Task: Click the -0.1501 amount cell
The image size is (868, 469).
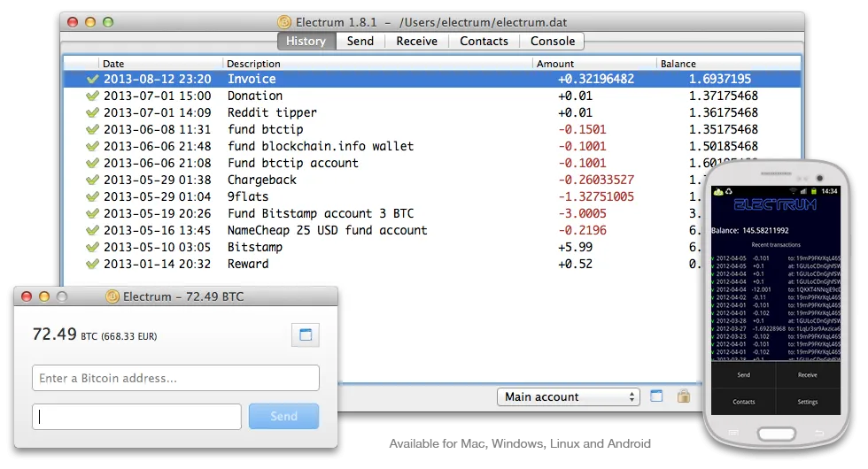Action: (582, 129)
